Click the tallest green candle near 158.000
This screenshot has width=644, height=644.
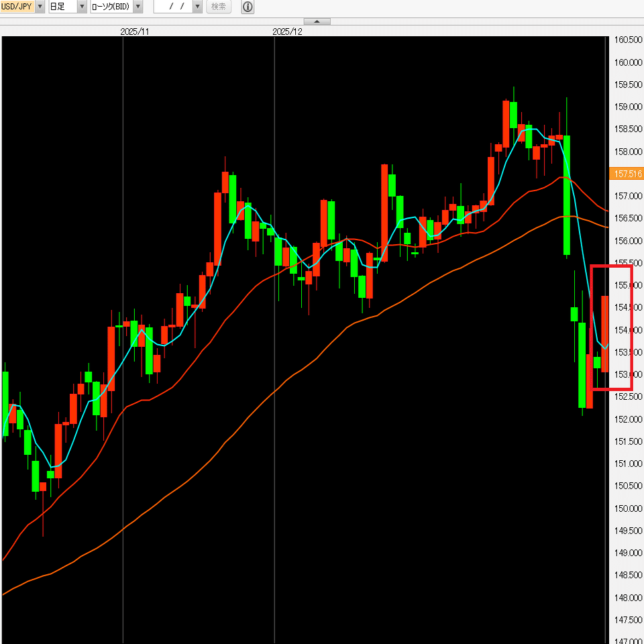(x=566, y=195)
